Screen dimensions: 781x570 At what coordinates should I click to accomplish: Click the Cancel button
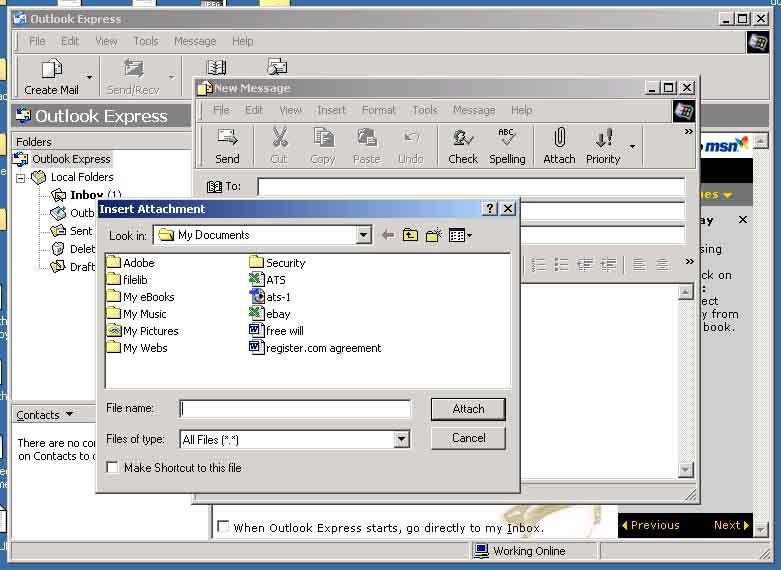coord(468,438)
